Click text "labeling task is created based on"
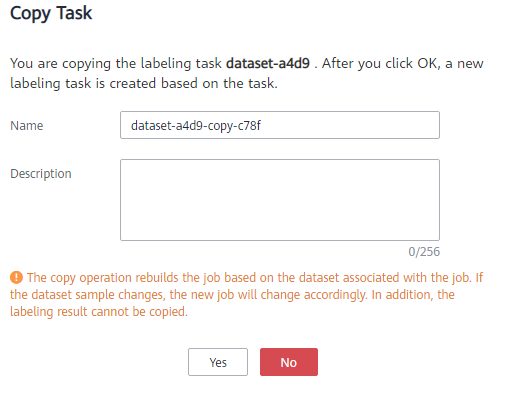Image resolution: width=509 pixels, height=394 pixels. [x=114, y=83]
